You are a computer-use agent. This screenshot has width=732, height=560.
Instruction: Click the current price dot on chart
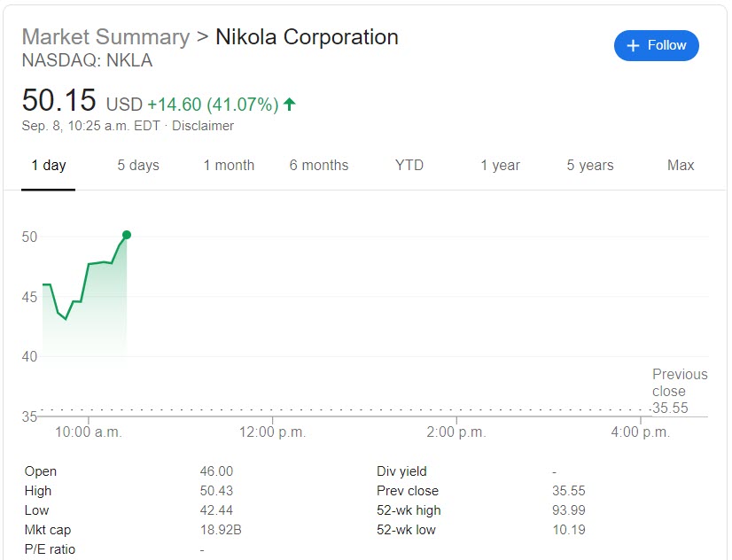pyautogui.click(x=127, y=235)
